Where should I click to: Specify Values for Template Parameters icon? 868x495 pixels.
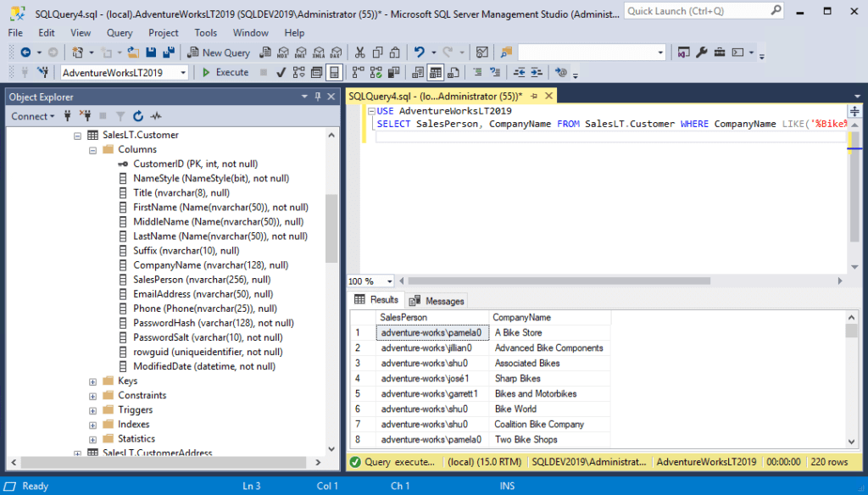click(561, 73)
